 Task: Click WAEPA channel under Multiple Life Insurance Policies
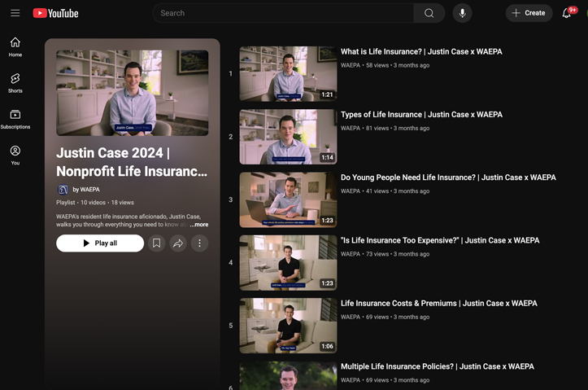pos(351,380)
